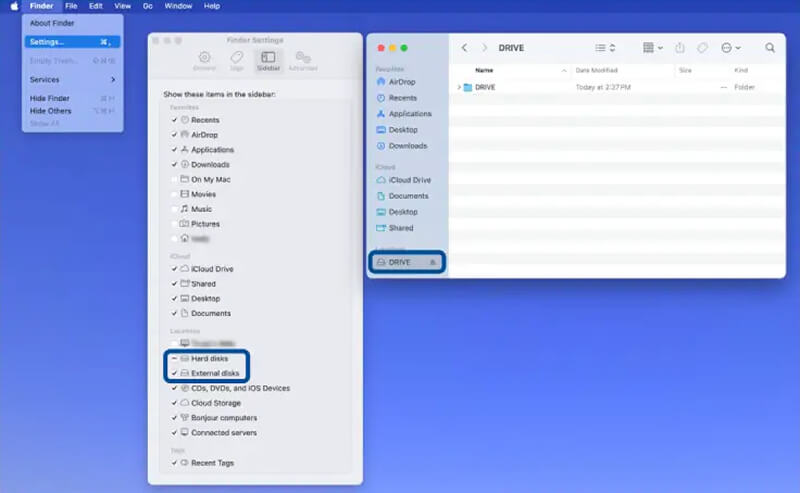800x493 pixels.
Task: Go forward in the DRIVE Finder window
Action: pyautogui.click(x=484, y=47)
